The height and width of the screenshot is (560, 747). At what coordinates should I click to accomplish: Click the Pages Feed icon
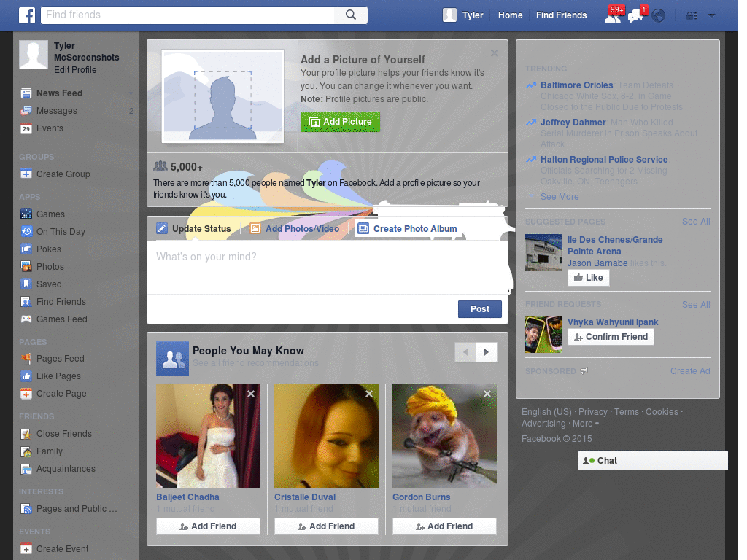[x=26, y=359]
